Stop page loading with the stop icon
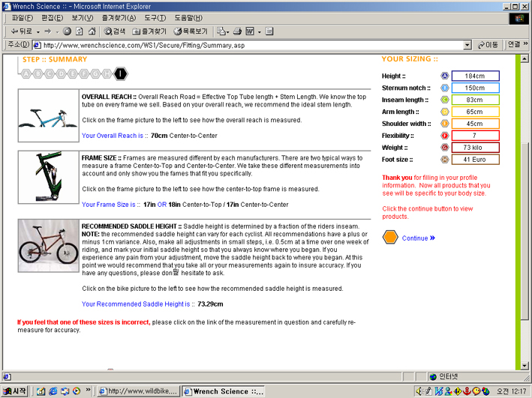This screenshot has height=398, width=532. tap(68, 31)
